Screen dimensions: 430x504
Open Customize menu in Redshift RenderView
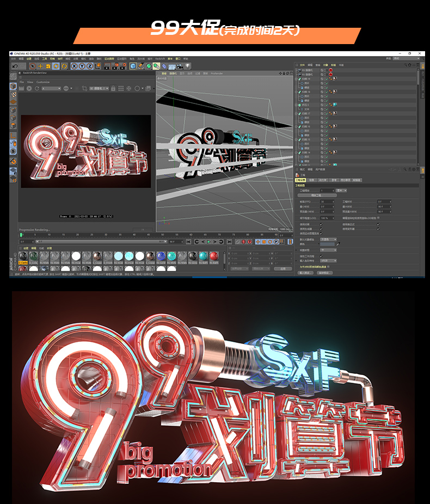[x=43, y=82]
